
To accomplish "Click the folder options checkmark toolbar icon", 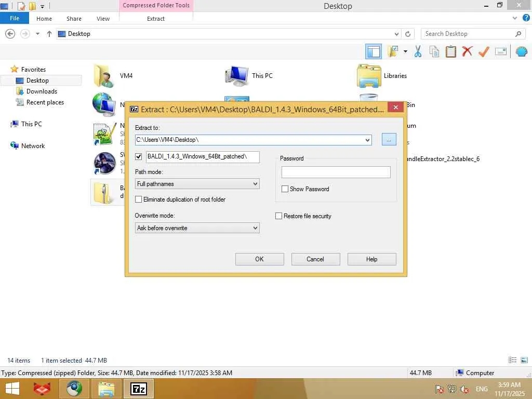I will 393,51.
